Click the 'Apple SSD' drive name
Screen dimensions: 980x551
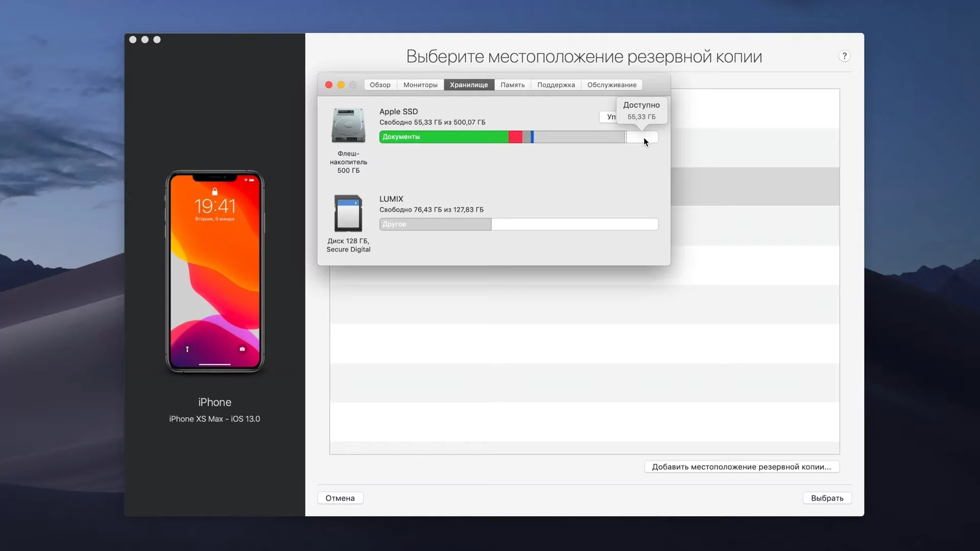point(399,111)
